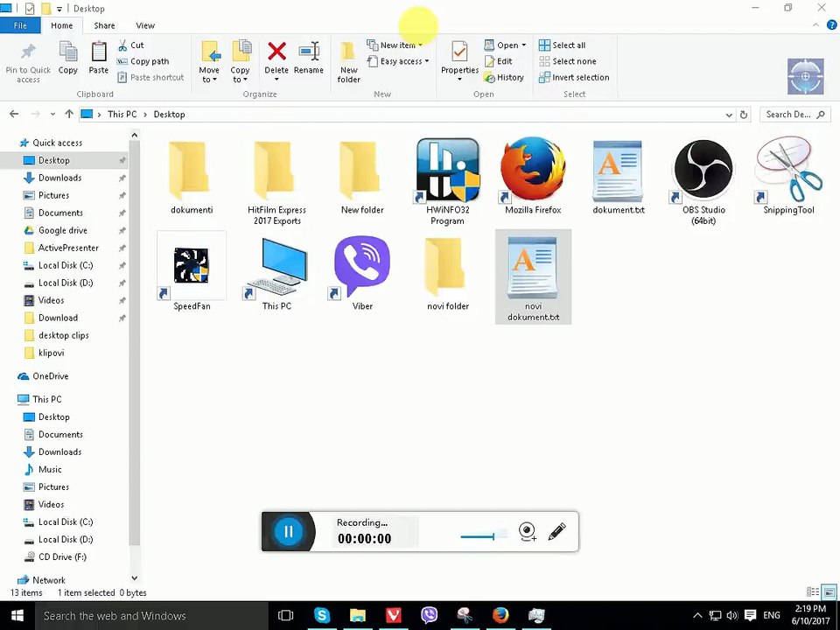This screenshot has height=630, width=840.
Task: Click Select all in ribbon
Action: (x=562, y=45)
